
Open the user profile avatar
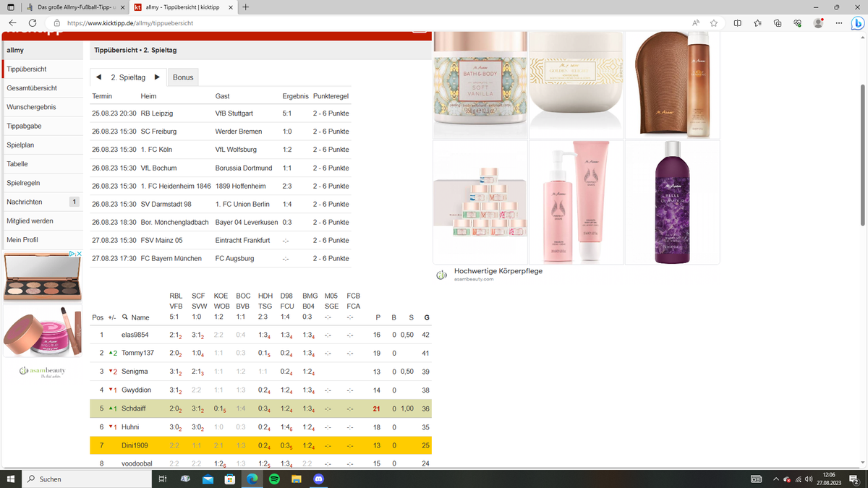(818, 23)
